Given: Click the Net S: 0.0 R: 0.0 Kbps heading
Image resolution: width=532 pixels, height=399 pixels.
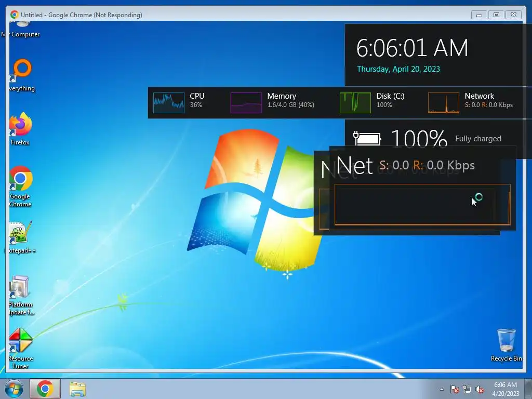Looking at the screenshot, I should pos(405,166).
